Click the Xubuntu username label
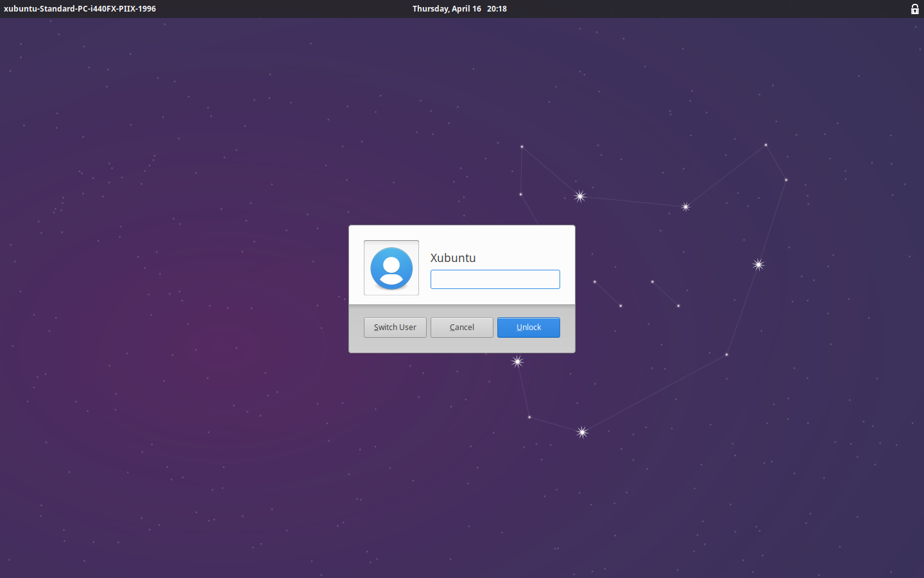 pos(453,258)
